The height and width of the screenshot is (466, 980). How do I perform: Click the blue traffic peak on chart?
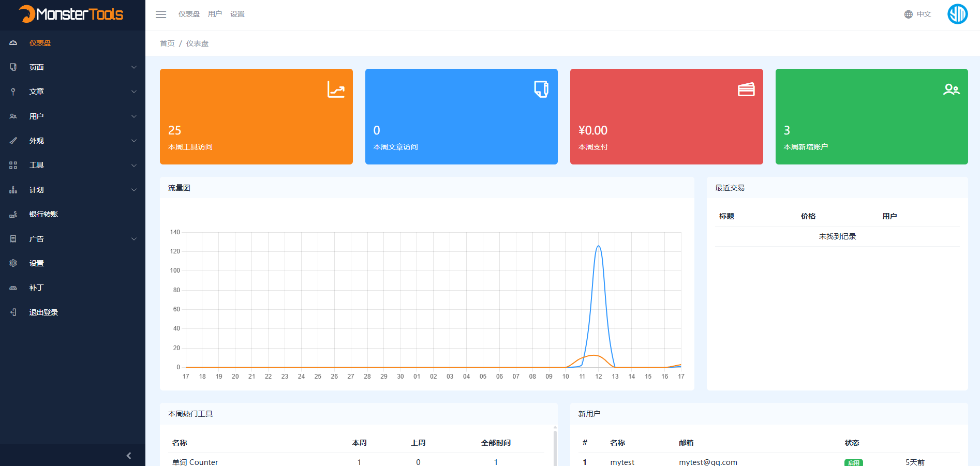click(598, 246)
